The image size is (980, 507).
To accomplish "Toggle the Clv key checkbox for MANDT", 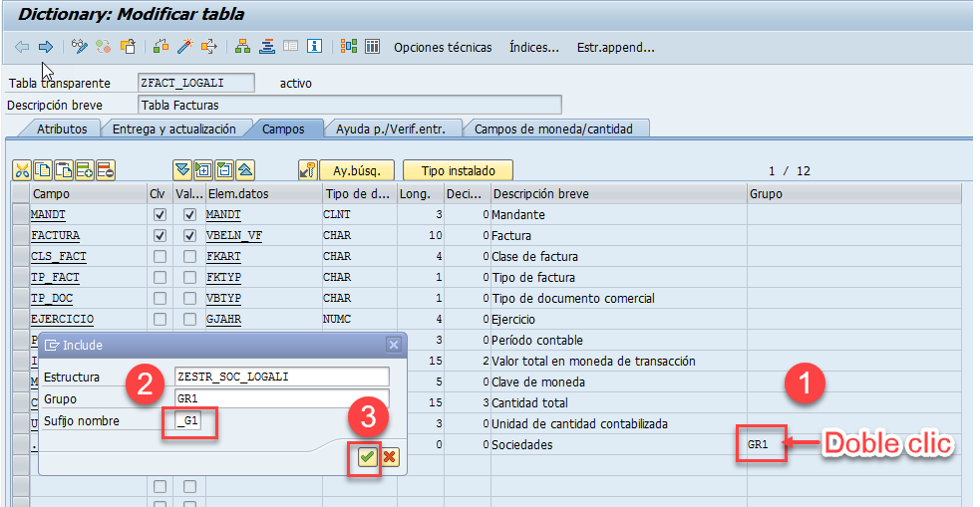I will click(x=160, y=215).
